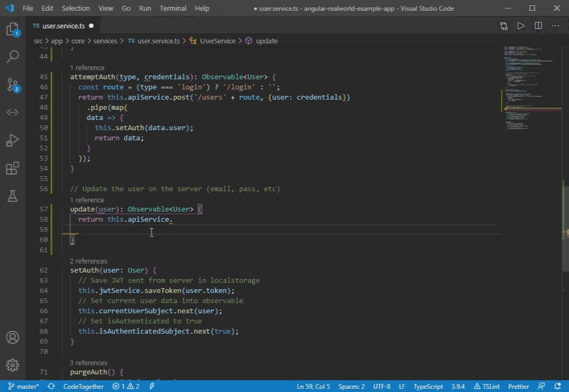Open the Source Control view

(x=13, y=85)
